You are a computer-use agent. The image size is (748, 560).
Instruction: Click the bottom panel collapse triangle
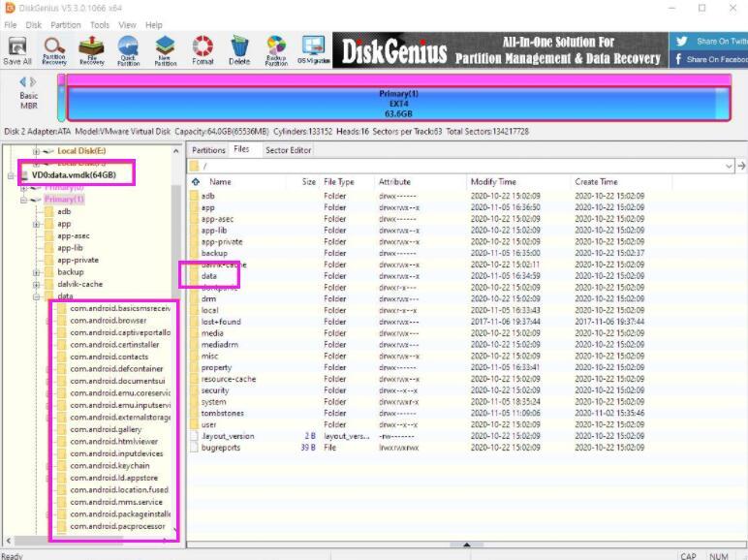pos(467,544)
